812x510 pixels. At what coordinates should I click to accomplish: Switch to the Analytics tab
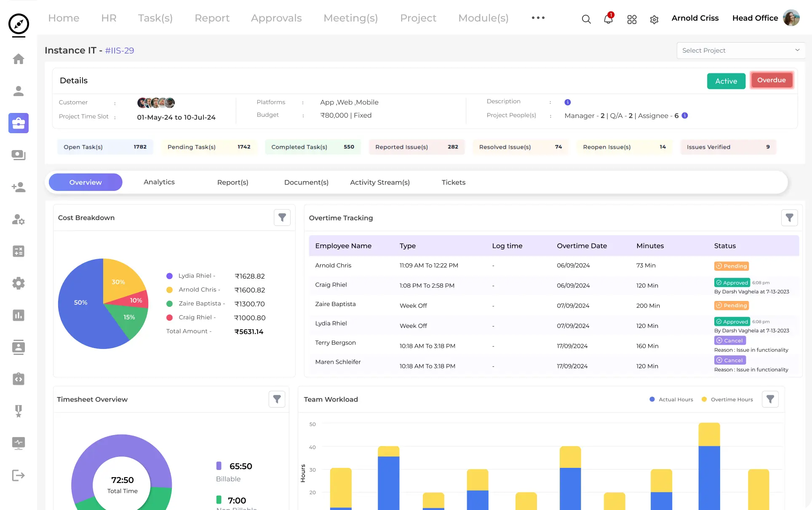coord(159,182)
